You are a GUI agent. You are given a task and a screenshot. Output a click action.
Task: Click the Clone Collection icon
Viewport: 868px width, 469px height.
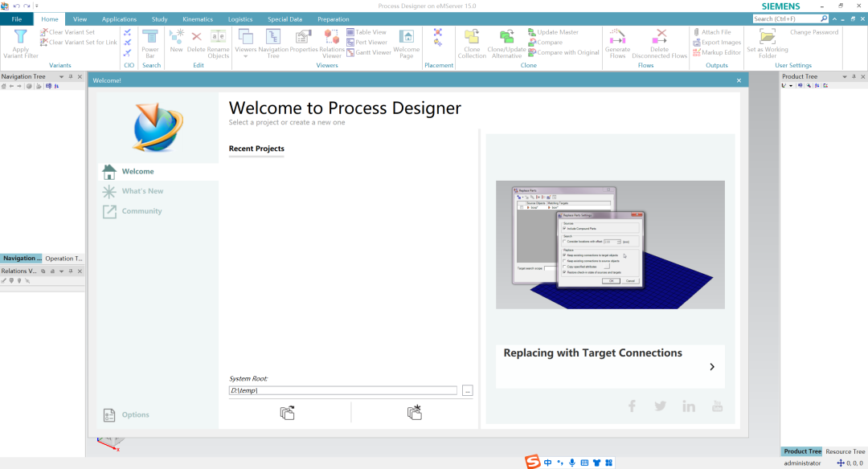coord(472,36)
